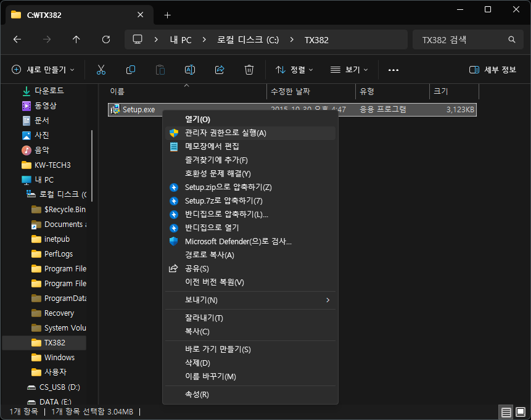Image resolution: width=531 pixels, height=420 pixels.
Task: Click 내 PC in the address bar
Action: (181, 40)
